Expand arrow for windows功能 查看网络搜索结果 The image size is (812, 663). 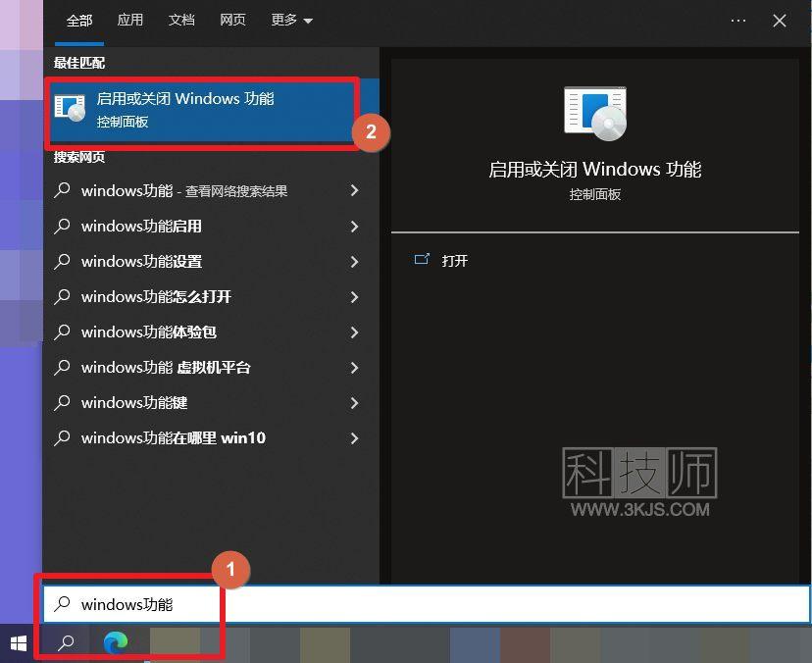[x=354, y=190]
